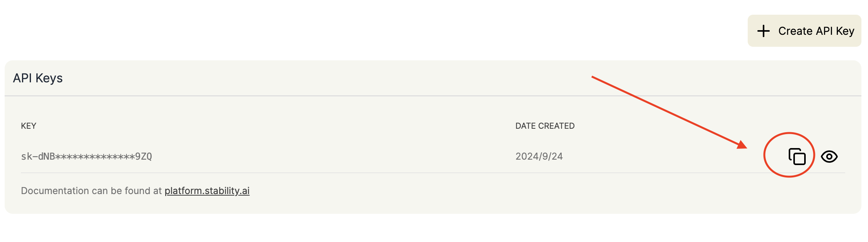This screenshot has height=242, width=868.
Task: Click the 'Documentation can be found at' text
Action: pyautogui.click(x=91, y=191)
